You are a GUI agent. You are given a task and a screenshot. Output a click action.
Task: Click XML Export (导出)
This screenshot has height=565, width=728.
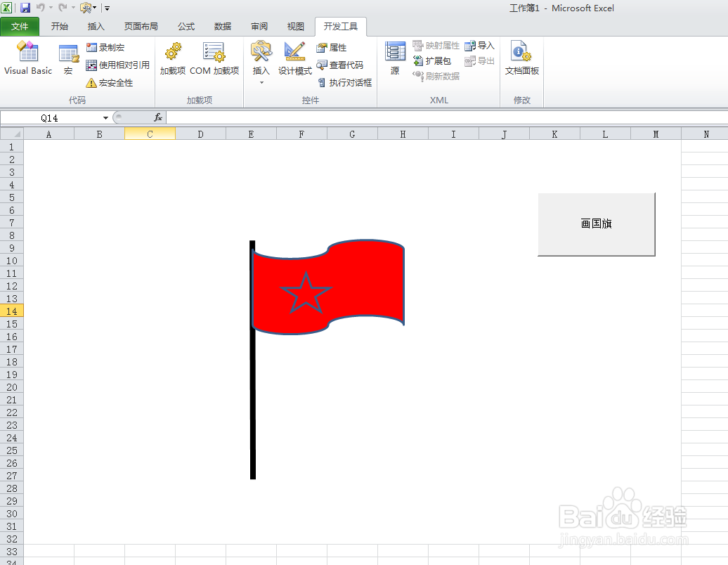(x=480, y=61)
